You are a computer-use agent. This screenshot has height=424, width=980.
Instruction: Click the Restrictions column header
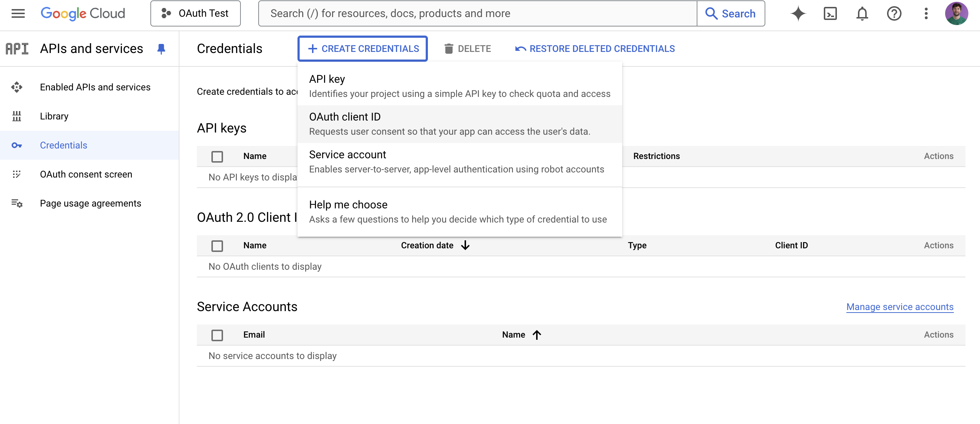[x=656, y=156]
